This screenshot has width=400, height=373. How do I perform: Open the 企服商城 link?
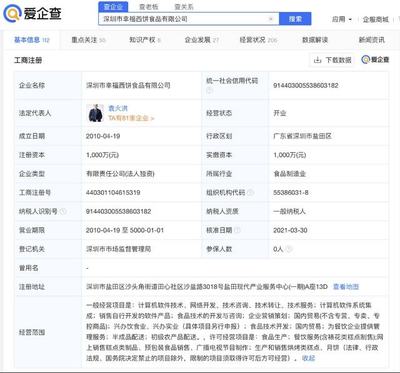[x=376, y=19]
